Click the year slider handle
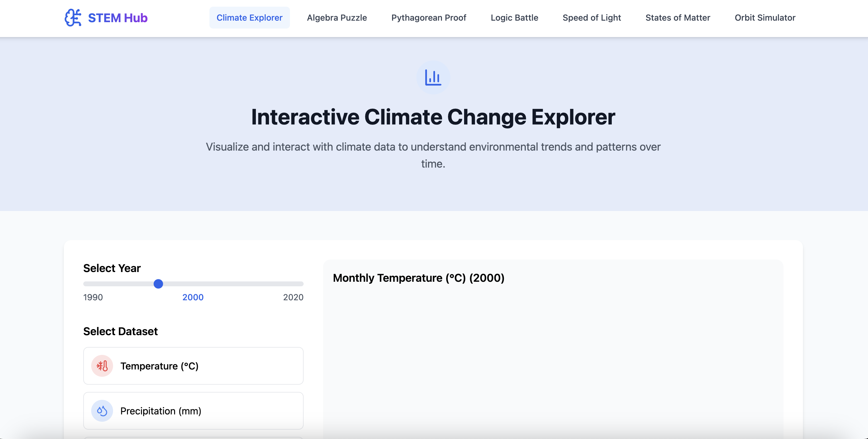This screenshot has height=439, width=868. click(x=158, y=284)
